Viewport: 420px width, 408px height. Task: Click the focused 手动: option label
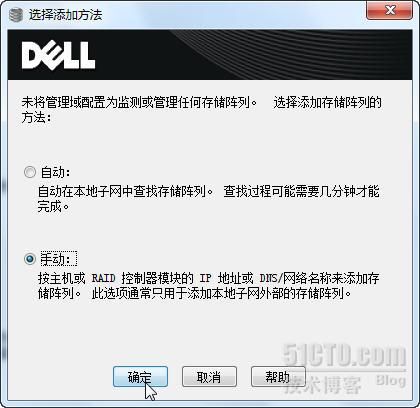pos(59,259)
